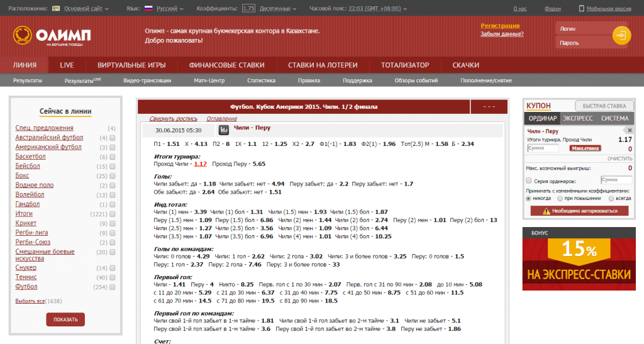This screenshot has width=644, height=344.
Task: Open ФИНАНСОВЫЕ СТАВКИ tab
Action: [x=226, y=65]
